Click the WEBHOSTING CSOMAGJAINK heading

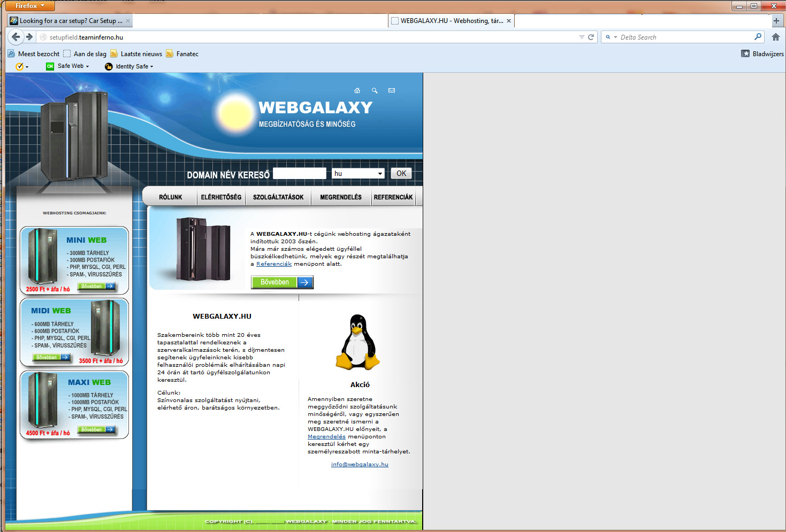pos(74,213)
